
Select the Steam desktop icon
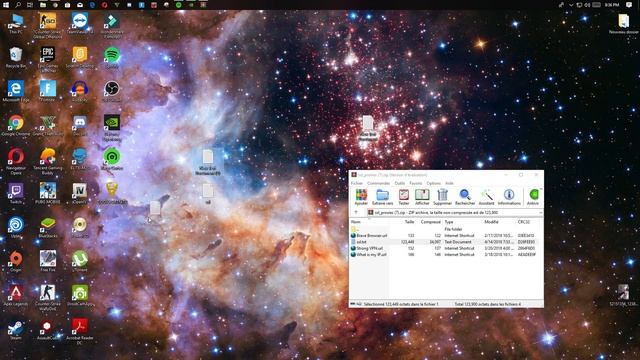(16, 329)
